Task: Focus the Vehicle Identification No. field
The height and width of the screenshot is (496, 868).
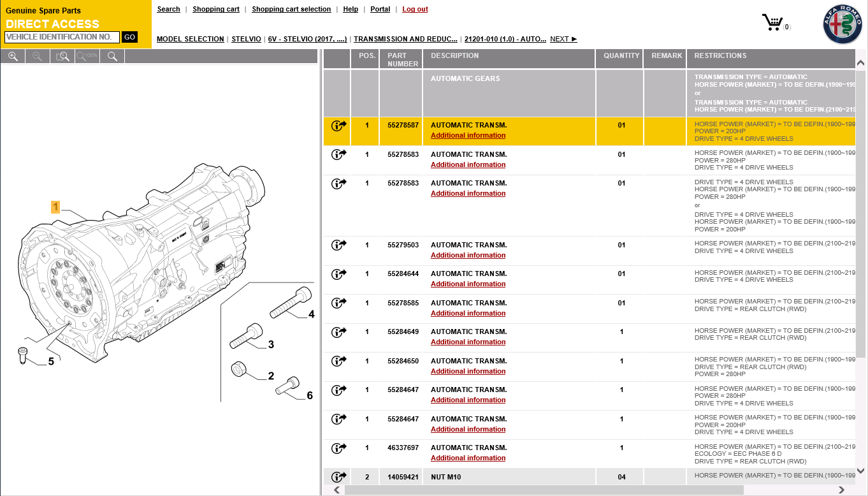Action: 62,37
